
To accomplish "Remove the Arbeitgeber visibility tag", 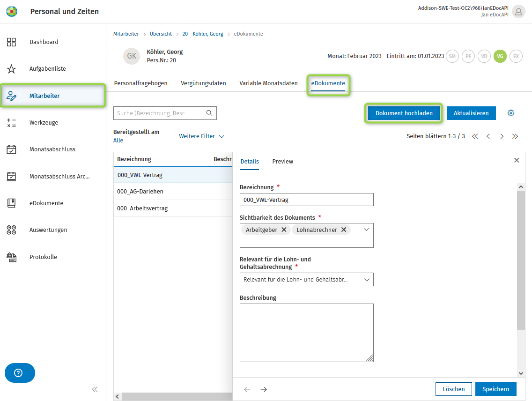I will [284, 230].
